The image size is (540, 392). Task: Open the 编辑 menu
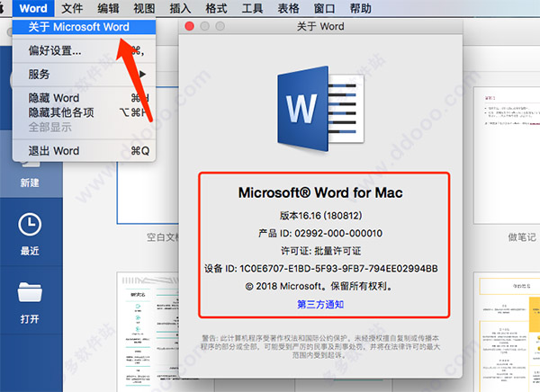[x=108, y=8]
